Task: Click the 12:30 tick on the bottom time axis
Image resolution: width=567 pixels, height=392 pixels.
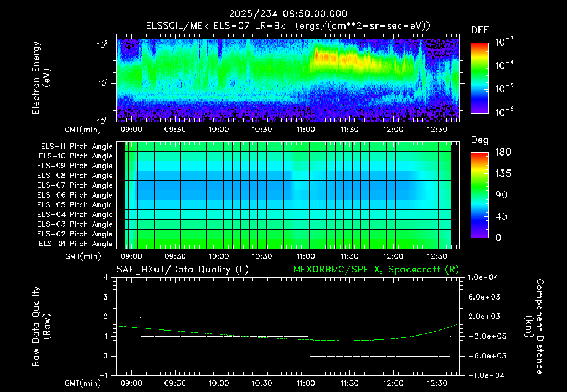Action: click(437, 383)
